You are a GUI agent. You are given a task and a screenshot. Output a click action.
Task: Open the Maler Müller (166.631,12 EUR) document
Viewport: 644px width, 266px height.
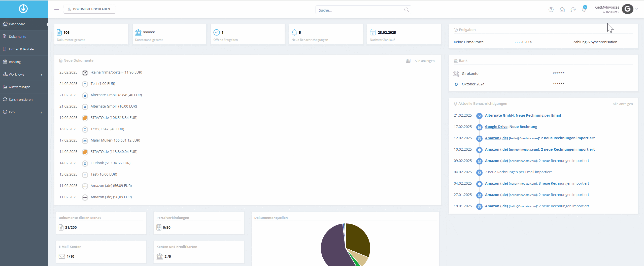(x=115, y=140)
